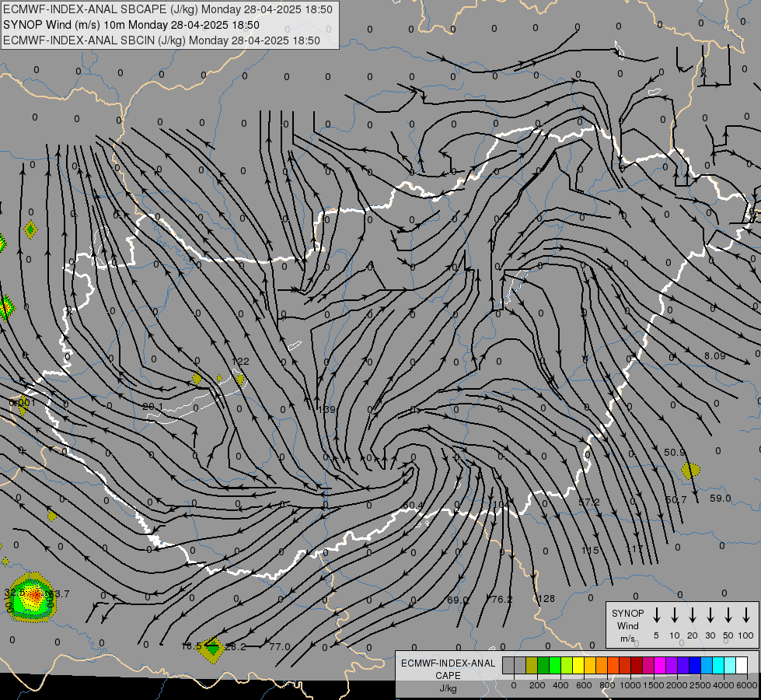This screenshot has width=761, height=700.
Task: Select the dark green swatch in the CAPE scale
Action: (543, 665)
